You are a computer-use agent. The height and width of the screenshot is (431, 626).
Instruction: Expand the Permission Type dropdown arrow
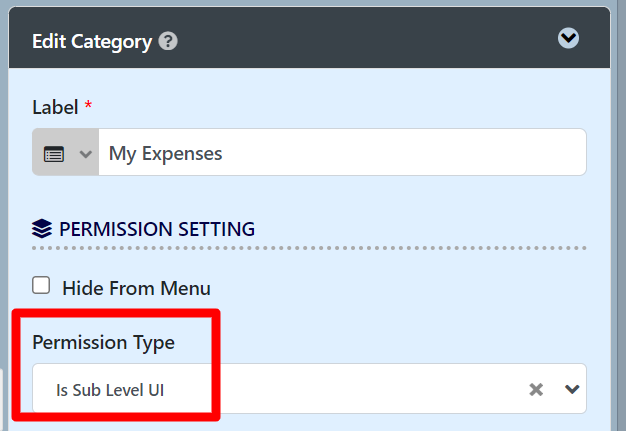pyautogui.click(x=572, y=389)
